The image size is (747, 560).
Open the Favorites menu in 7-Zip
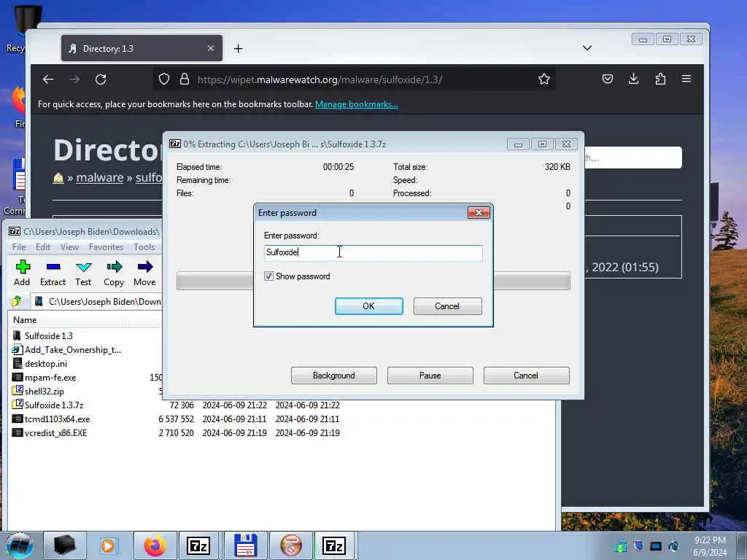[106, 247]
